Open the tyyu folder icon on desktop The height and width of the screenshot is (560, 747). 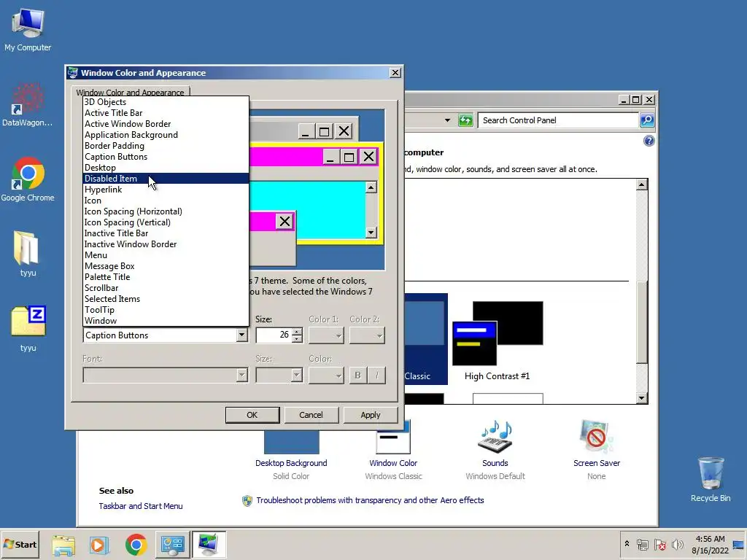(28, 254)
